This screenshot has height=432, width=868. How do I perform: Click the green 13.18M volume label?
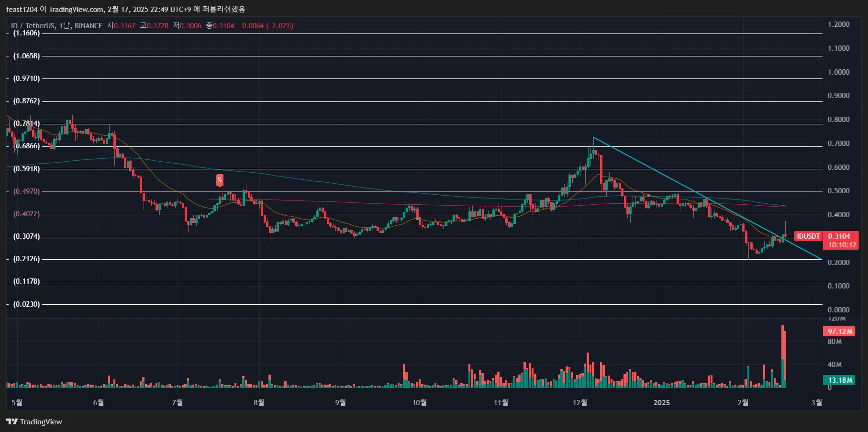839,380
